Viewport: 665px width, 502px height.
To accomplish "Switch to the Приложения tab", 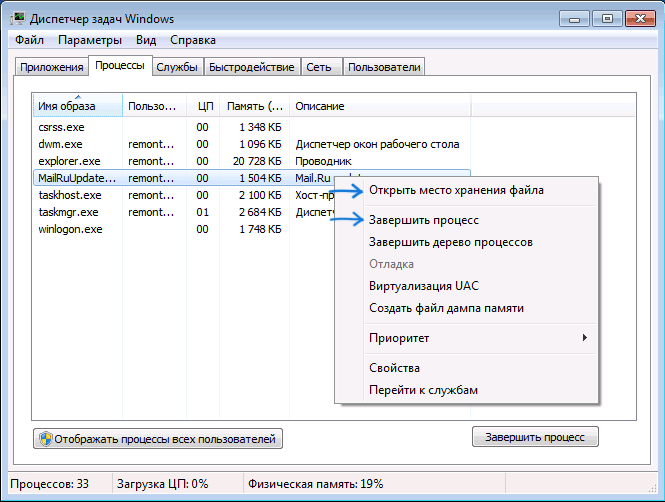I will tap(52, 67).
